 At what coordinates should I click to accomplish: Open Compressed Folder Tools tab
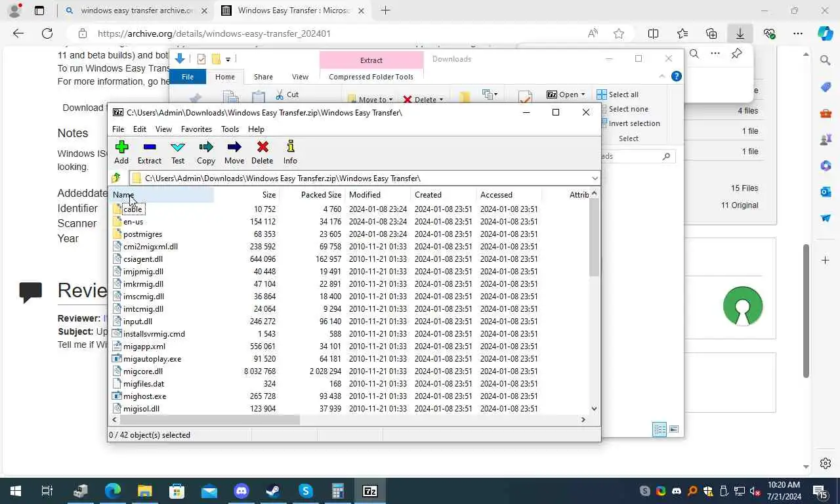pyautogui.click(x=371, y=77)
